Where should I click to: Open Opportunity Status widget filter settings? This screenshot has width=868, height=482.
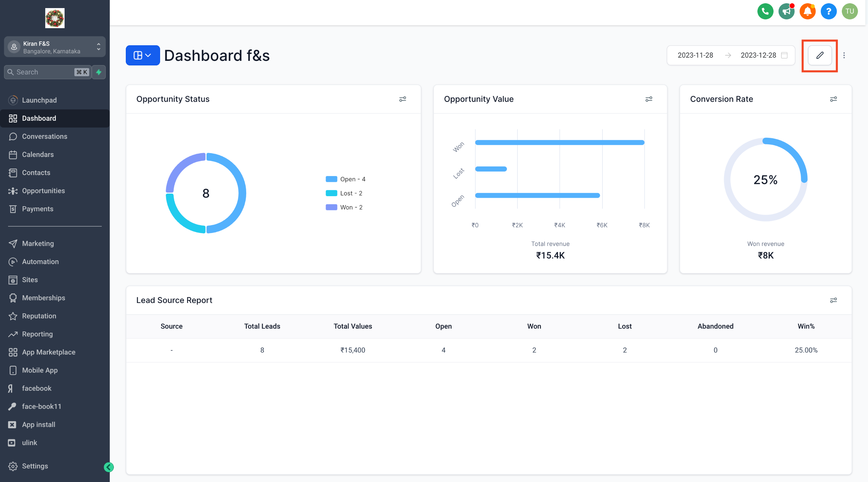point(402,99)
